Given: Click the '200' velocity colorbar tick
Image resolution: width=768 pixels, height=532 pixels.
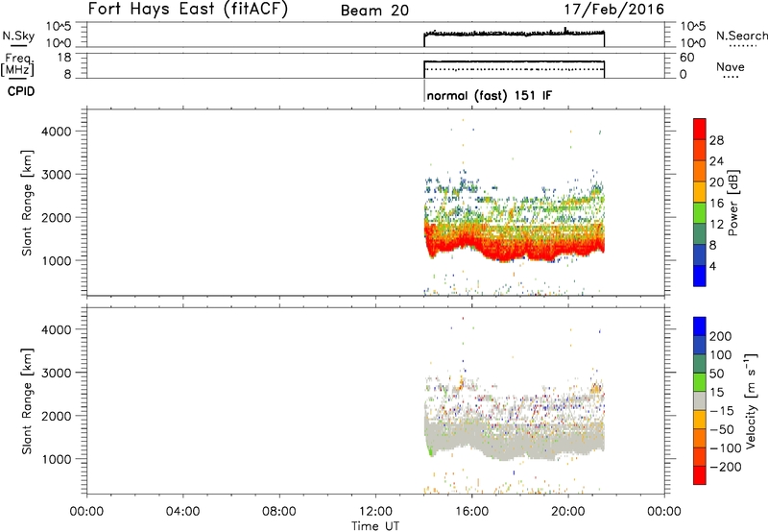Looking at the screenshot, I should coord(721,336).
